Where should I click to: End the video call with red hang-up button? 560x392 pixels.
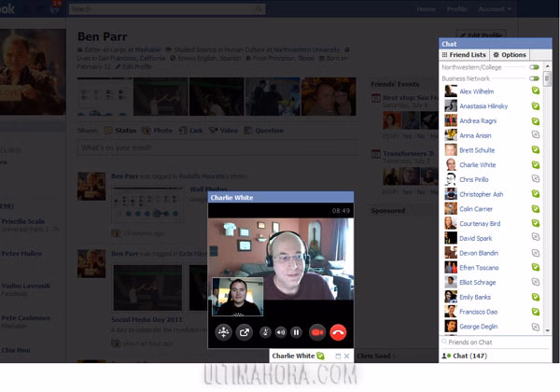pyautogui.click(x=338, y=331)
